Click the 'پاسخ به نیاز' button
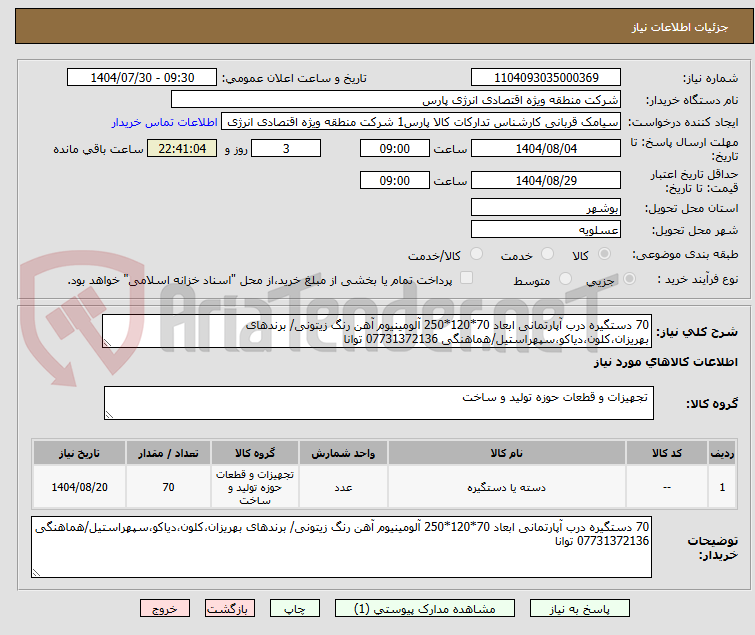755x635 pixels. pos(580,609)
